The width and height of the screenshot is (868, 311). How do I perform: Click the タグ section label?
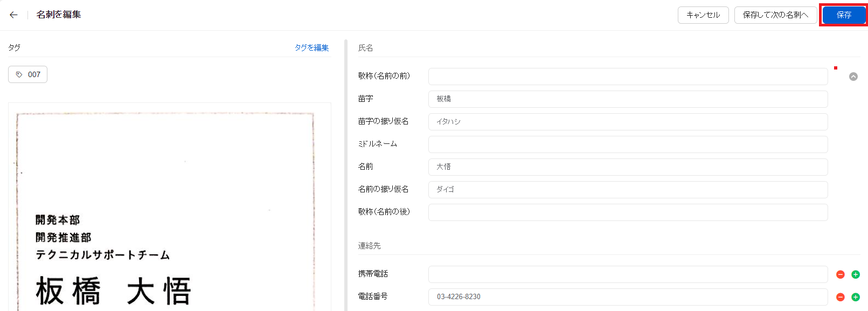point(14,47)
